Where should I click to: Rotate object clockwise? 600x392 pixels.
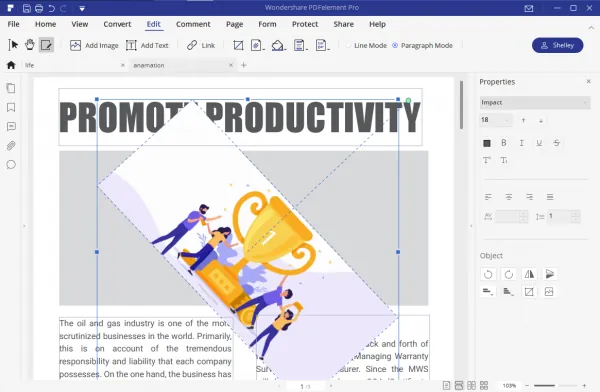(x=509, y=274)
